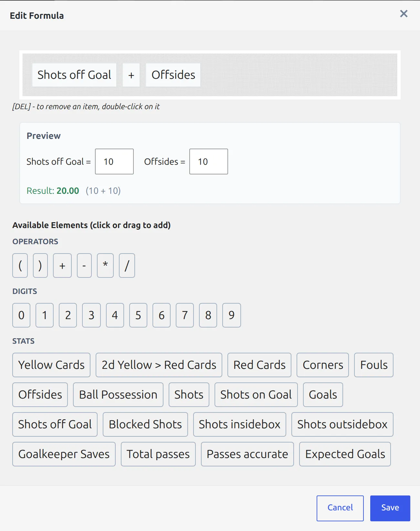The image size is (420, 531).
Task: Save the formula
Action: click(x=390, y=508)
